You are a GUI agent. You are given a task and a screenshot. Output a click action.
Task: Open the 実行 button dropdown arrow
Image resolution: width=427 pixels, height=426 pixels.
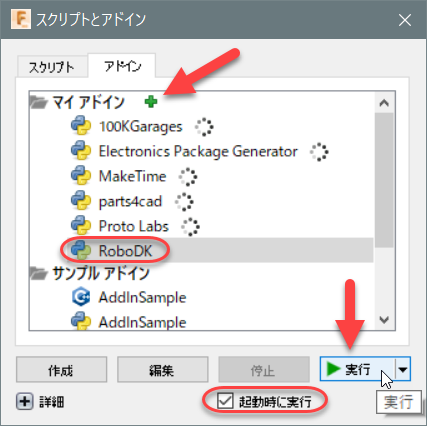coord(403,369)
